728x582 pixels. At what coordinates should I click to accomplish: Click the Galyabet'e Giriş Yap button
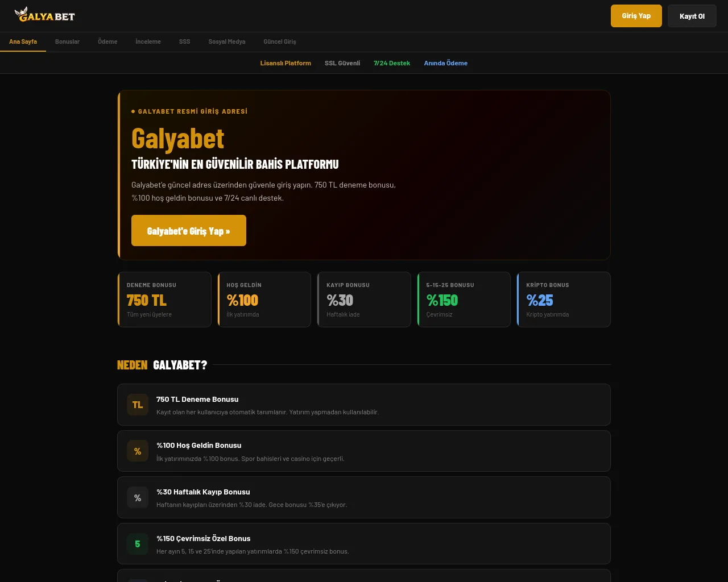(x=189, y=231)
